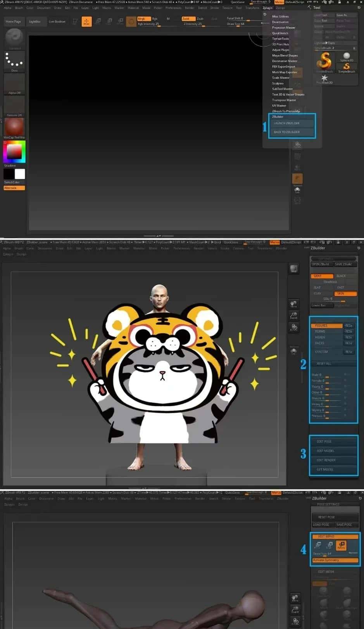The width and height of the screenshot is (364, 629).
Task: Open the MatCap Red Wax material selector
Action: 14,128
